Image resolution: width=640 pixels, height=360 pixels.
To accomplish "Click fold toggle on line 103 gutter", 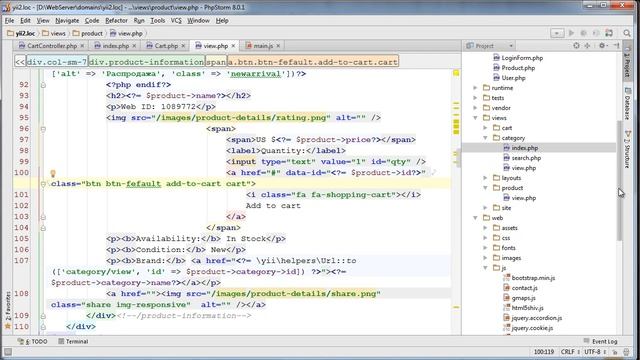I will [43, 217].
